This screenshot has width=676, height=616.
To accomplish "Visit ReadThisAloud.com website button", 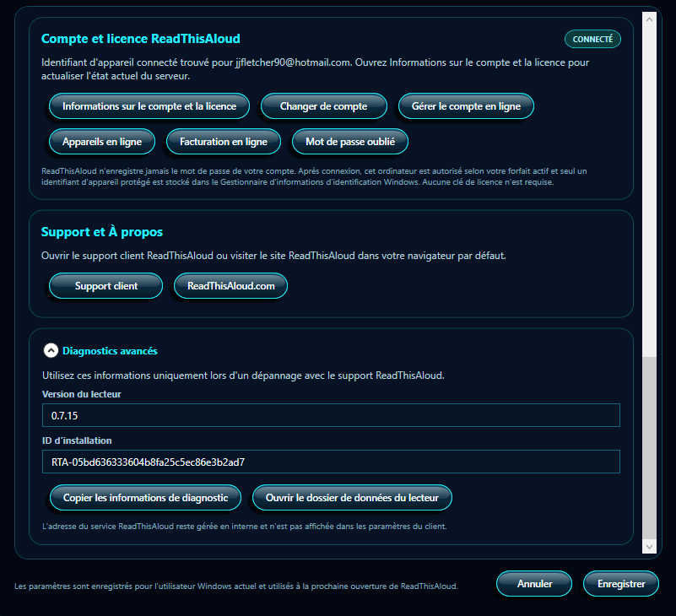I will tap(230, 286).
